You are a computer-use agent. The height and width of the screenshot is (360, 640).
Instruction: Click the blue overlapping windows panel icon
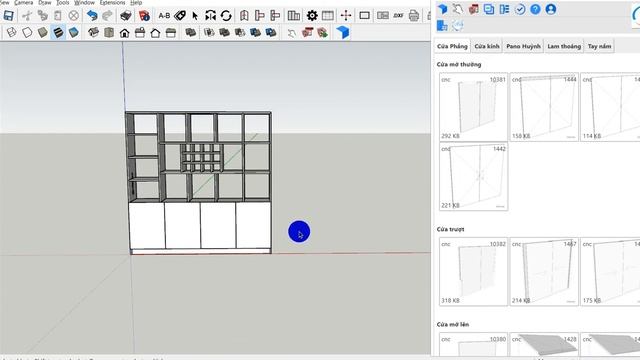pyautogui.click(x=489, y=9)
